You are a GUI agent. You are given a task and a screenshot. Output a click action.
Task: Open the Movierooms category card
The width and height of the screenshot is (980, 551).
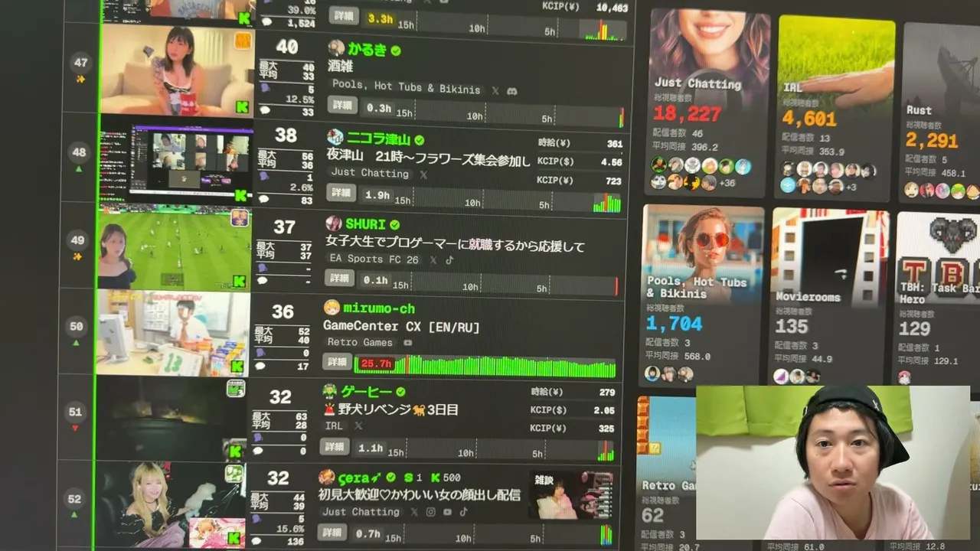[x=830, y=297]
